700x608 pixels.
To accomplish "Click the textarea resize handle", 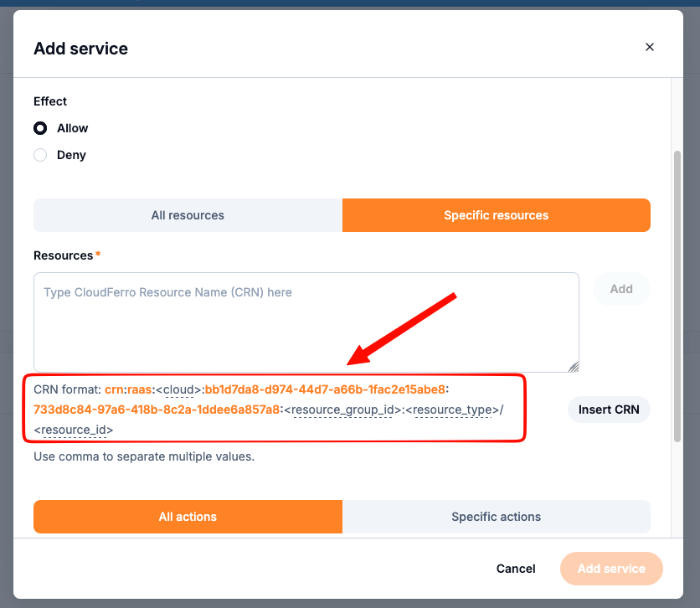I will pyautogui.click(x=574, y=367).
